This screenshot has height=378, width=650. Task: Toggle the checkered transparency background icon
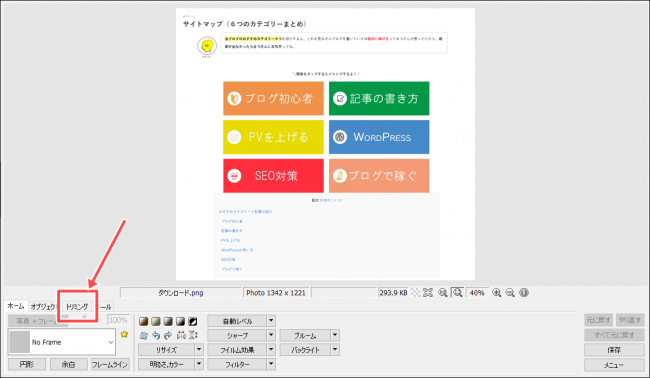pyautogui.click(x=415, y=293)
